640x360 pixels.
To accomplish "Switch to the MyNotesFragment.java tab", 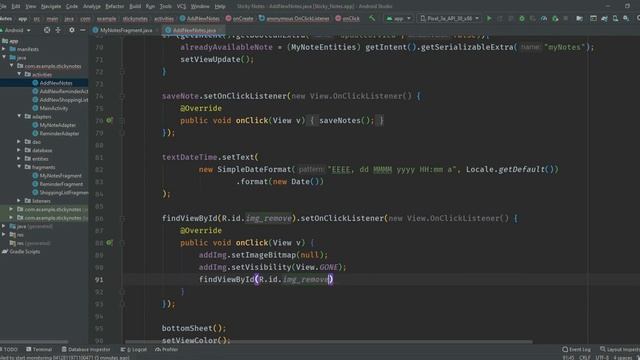I will pos(123,30).
